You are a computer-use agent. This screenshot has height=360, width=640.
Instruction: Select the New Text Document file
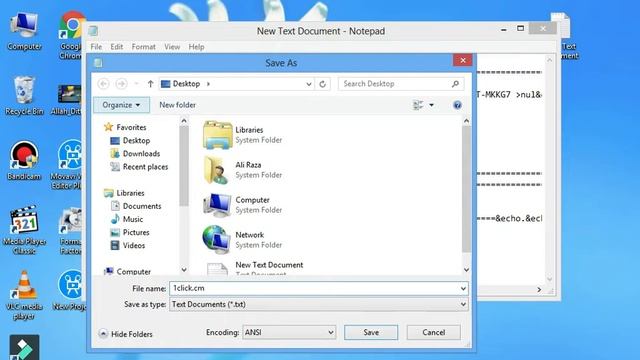(255, 269)
